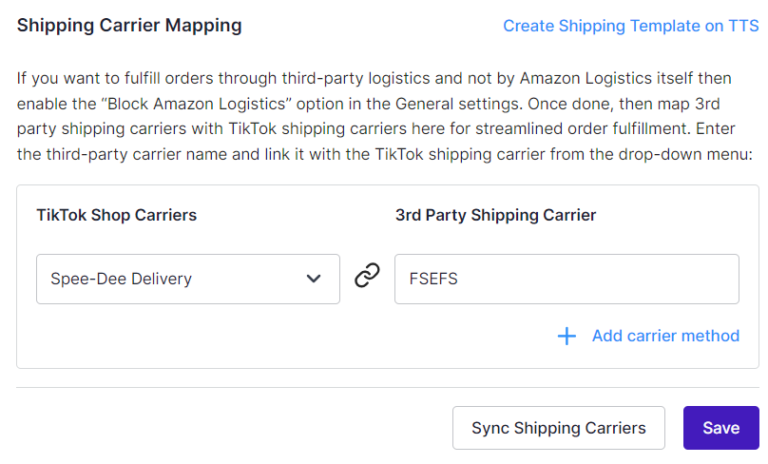
Task: Click the chain link icon between carriers
Action: 367,275
